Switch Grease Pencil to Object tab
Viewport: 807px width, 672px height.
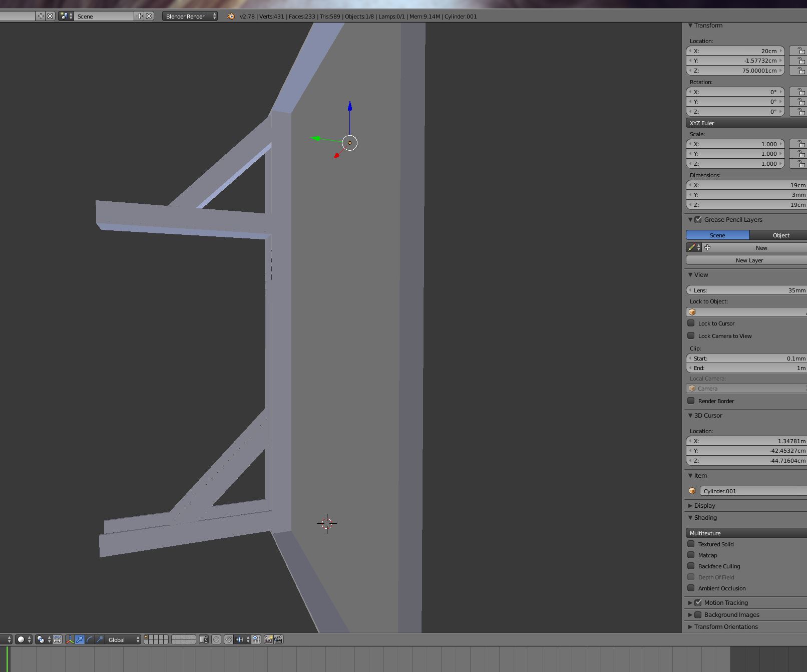[780, 235]
